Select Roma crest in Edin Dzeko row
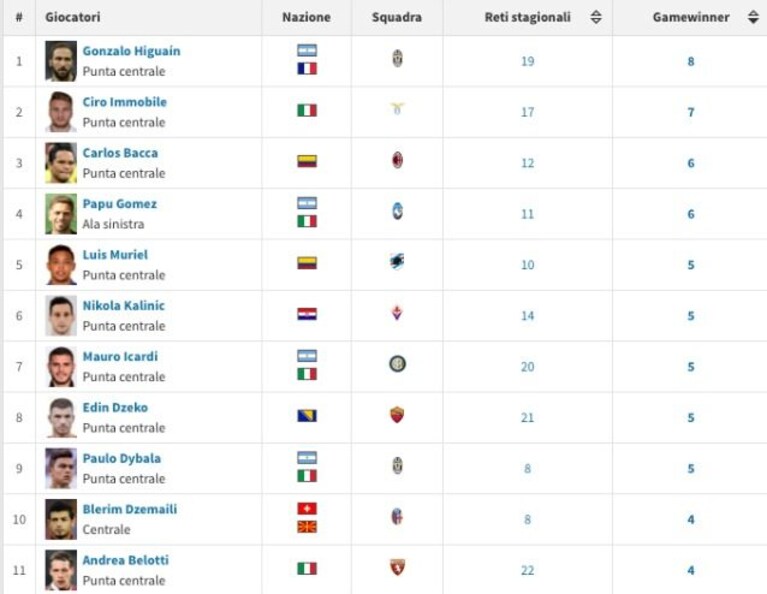 (397, 415)
